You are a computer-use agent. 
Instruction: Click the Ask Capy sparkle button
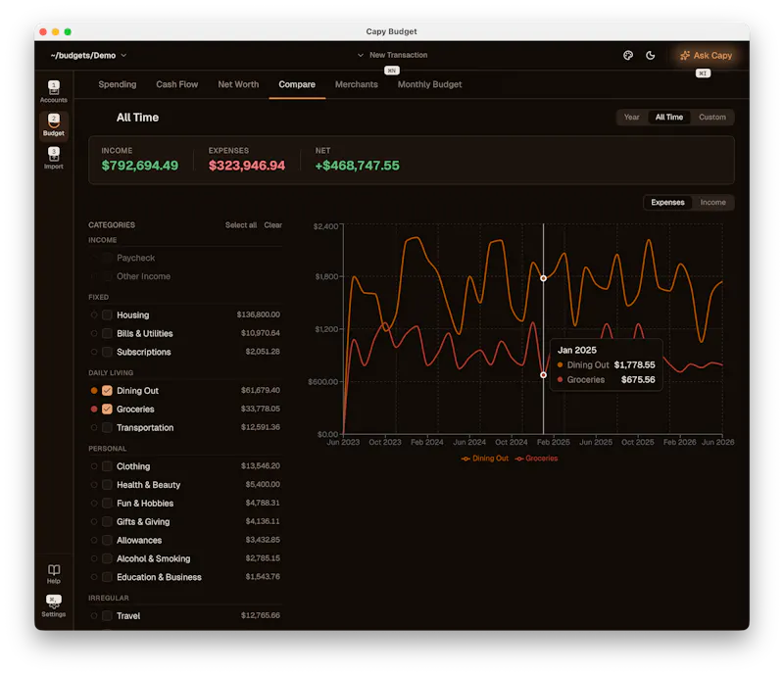[706, 56]
